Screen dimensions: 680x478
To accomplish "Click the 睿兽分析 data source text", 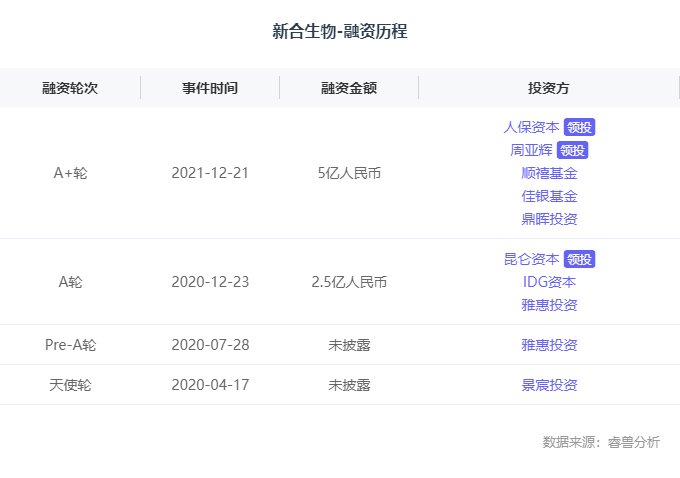I will [x=633, y=442].
